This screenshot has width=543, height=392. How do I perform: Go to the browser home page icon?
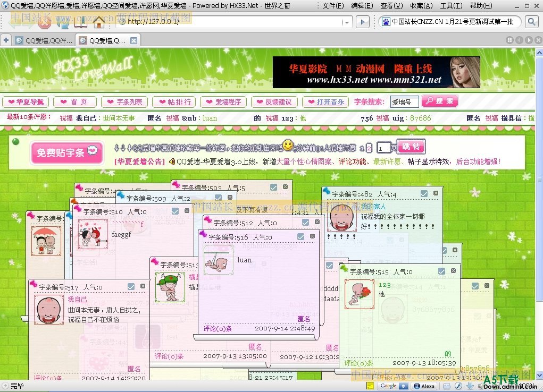(99, 22)
